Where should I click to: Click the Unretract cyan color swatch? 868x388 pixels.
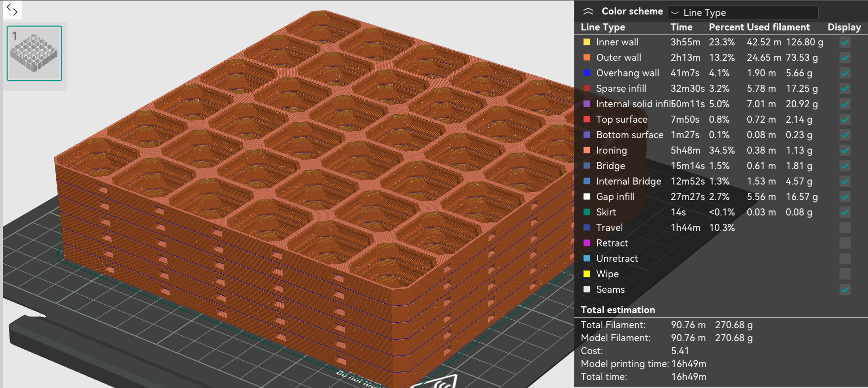(x=587, y=259)
